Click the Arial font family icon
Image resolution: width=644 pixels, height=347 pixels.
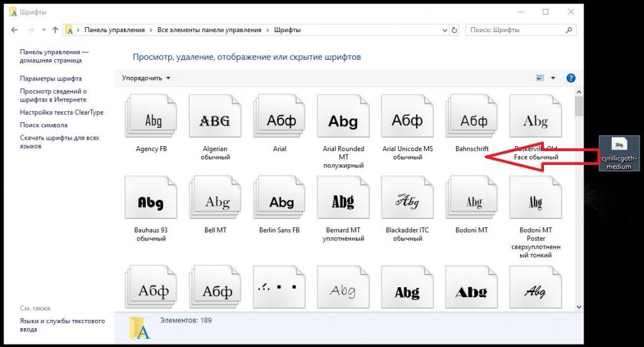[279, 117]
